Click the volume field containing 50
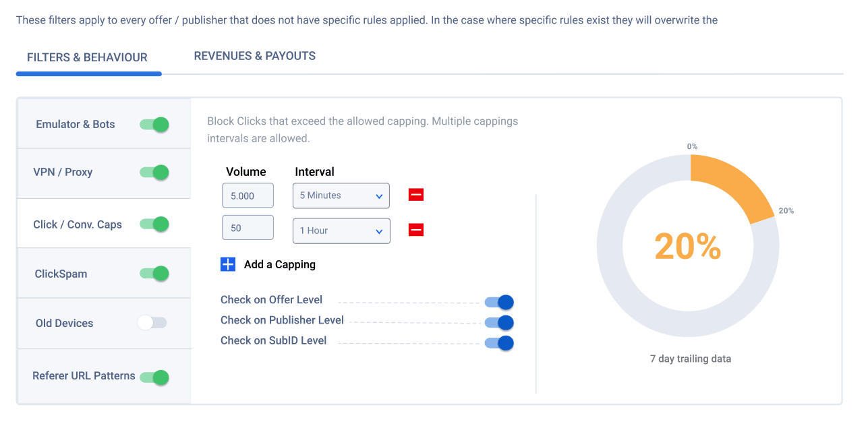868x428 pixels. click(x=248, y=228)
